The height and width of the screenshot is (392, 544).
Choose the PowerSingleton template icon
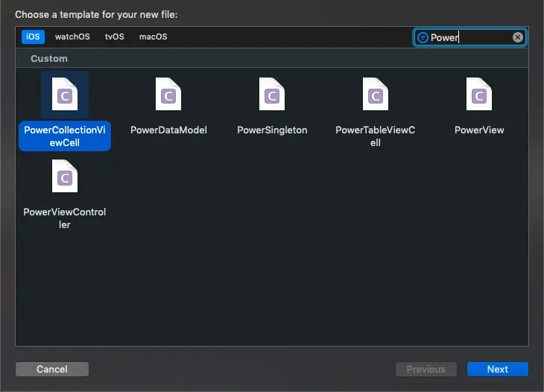272,94
